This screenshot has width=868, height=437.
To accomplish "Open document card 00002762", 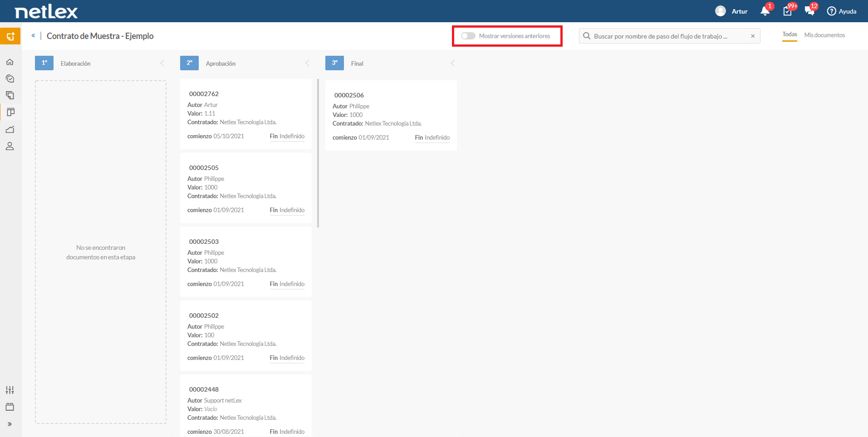I will point(246,114).
